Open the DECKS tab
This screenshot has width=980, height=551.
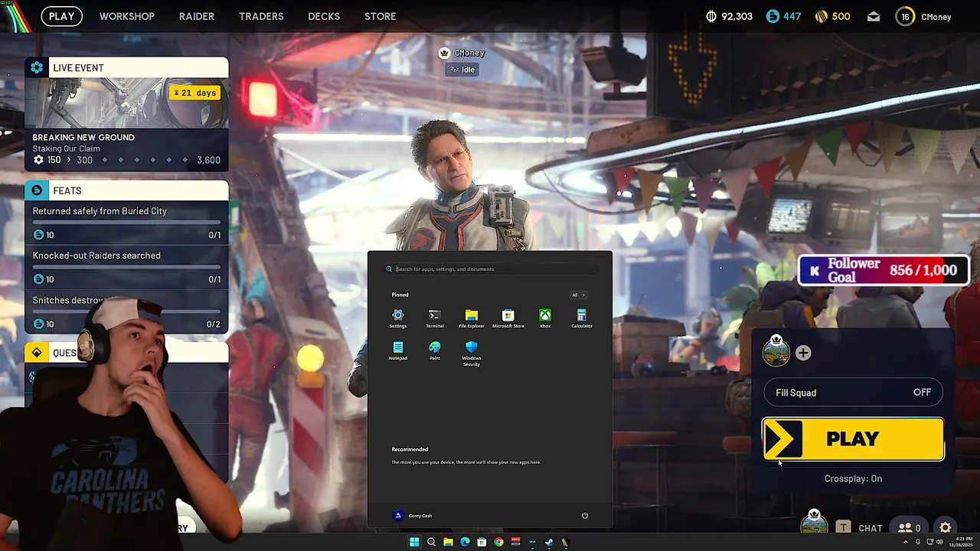pyautogui.click(x=324, y=16)
